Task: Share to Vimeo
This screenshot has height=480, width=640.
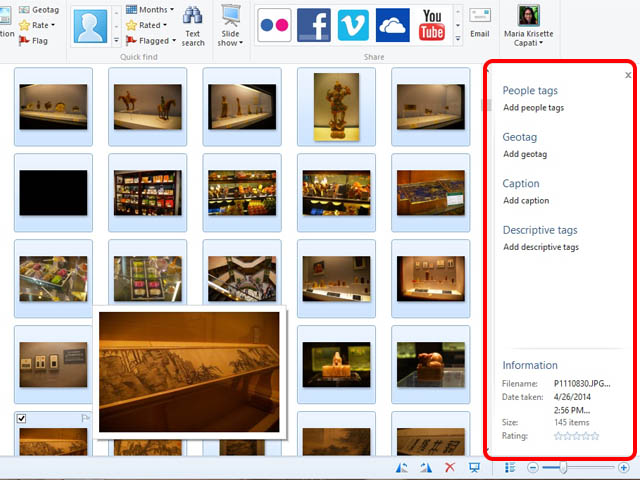Action: click(x=353, y=25)
